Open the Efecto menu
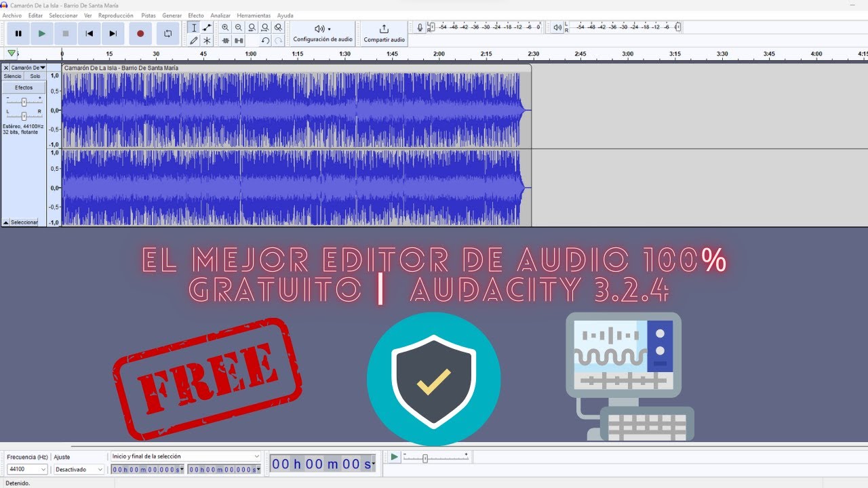This screenshot has width=868, height=488. [x=196, y=15]
